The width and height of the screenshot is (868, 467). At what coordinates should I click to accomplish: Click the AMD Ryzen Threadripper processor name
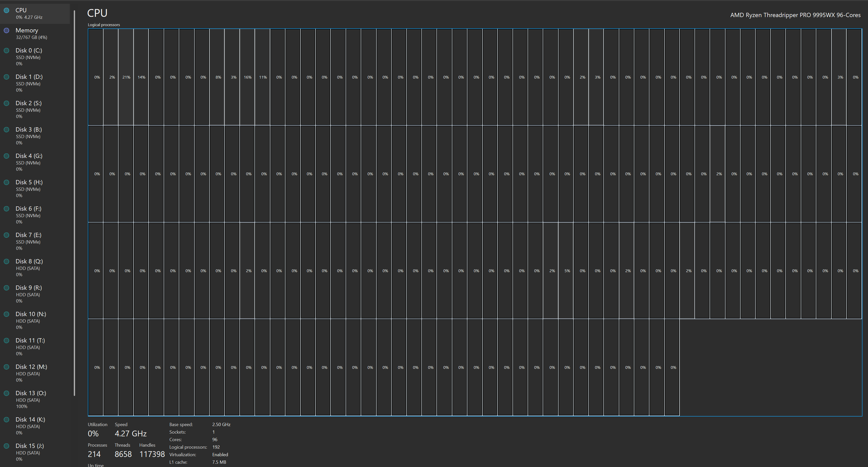795,15
